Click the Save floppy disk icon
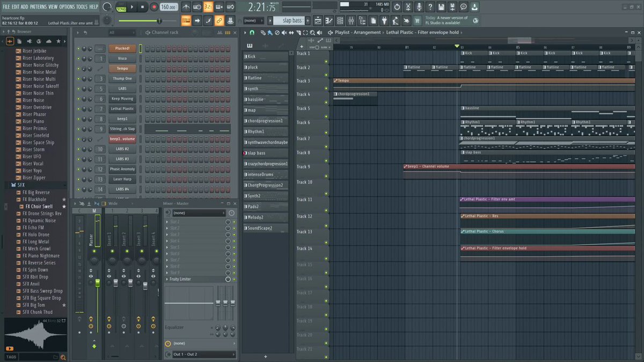Viewport: 644px width, 362px height. [x=441, y=7]
